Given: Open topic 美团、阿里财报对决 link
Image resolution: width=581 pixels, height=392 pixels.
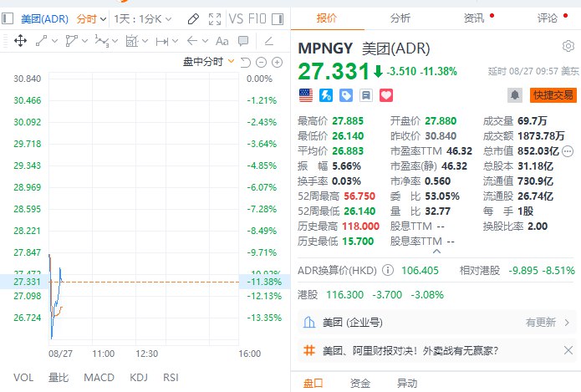Looking at the screenshot, I should 410,350.
